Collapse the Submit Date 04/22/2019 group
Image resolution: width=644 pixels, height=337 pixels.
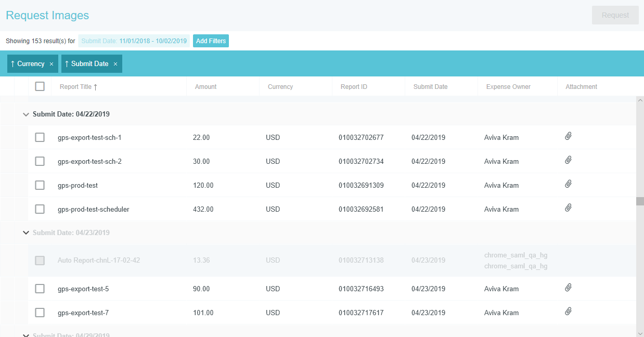coord(25,114)
